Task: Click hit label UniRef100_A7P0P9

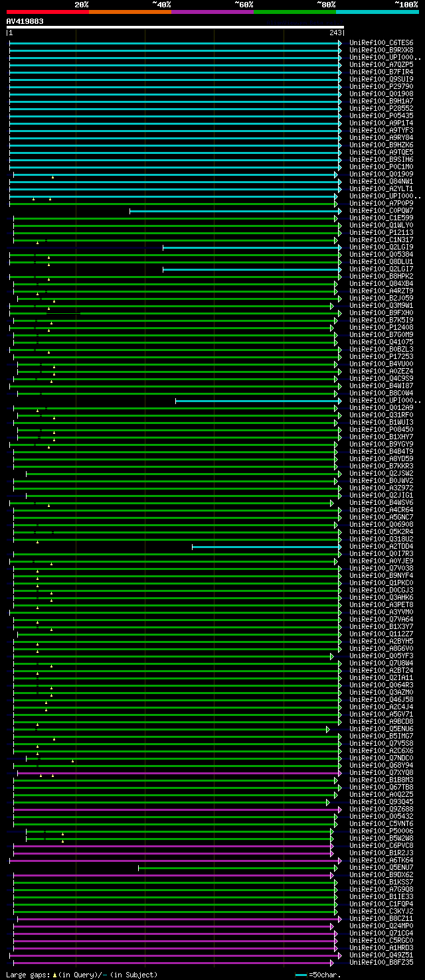Action: [x=381, y=203]
